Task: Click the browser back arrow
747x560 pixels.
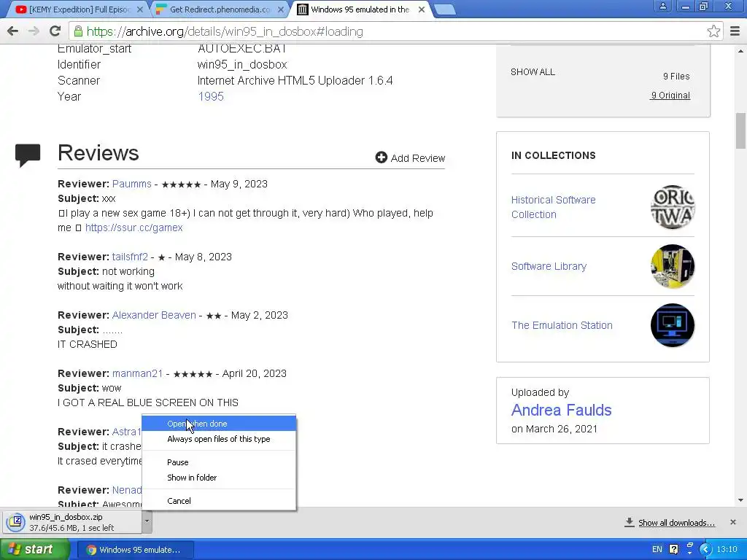Action: tap(13, 31)
